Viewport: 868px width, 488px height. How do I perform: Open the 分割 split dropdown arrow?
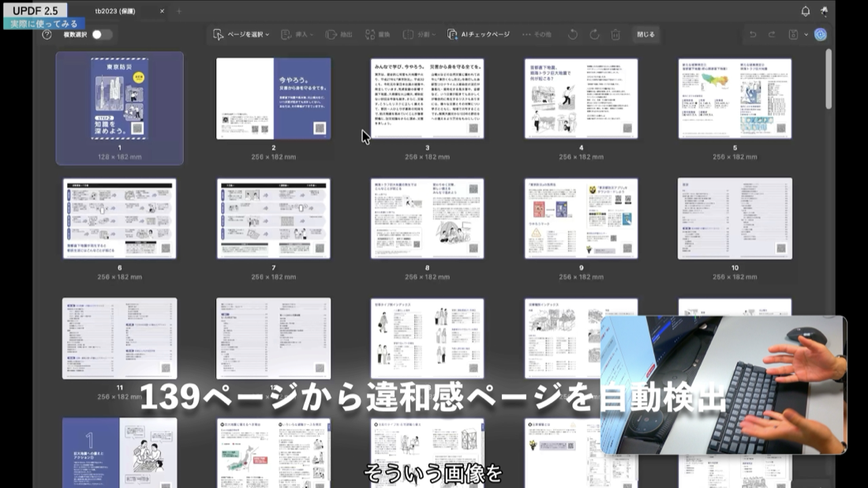pyautogui.click(x=433, y=35)
